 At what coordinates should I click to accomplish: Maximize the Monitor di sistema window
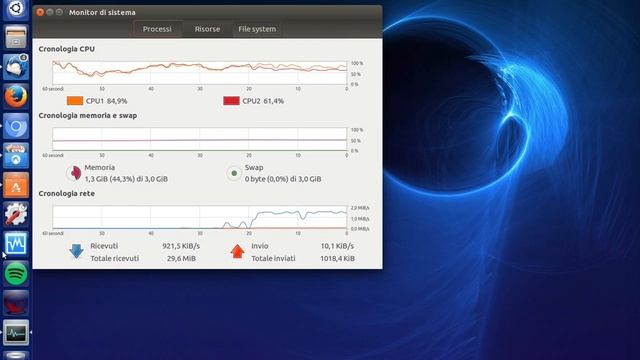[59, 12]
